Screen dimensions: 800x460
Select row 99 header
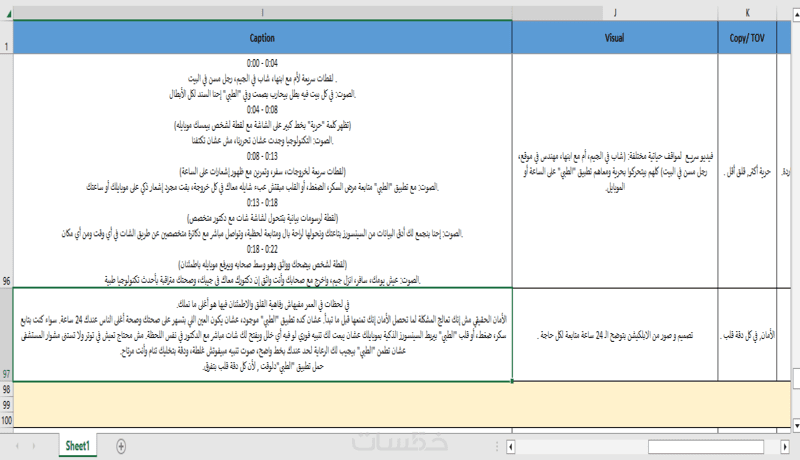click(6, 405)
